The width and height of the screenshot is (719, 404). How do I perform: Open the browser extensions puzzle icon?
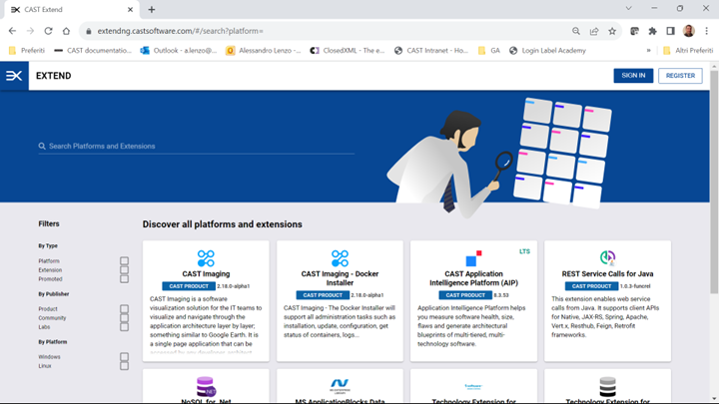(653, 31)
